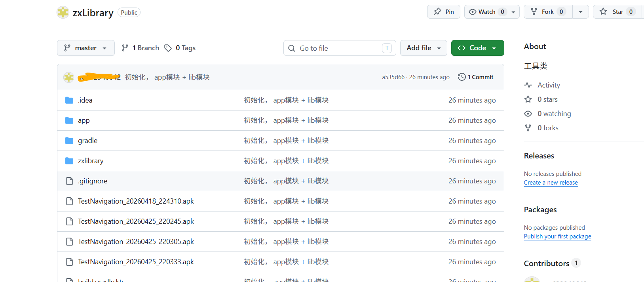Click '26 minutes ago' in the .idea row

pyautogui.click(x=472, y=100)
